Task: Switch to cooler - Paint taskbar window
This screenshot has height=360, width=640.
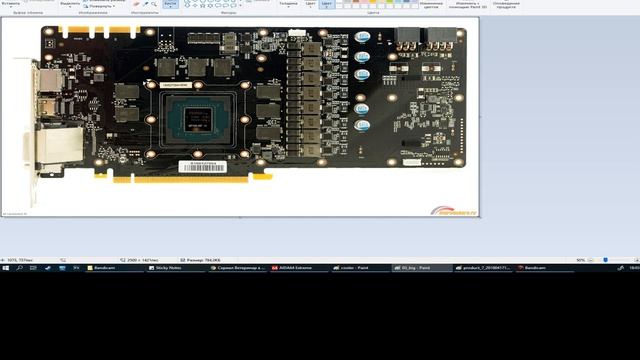Action: tap(360, 268)
